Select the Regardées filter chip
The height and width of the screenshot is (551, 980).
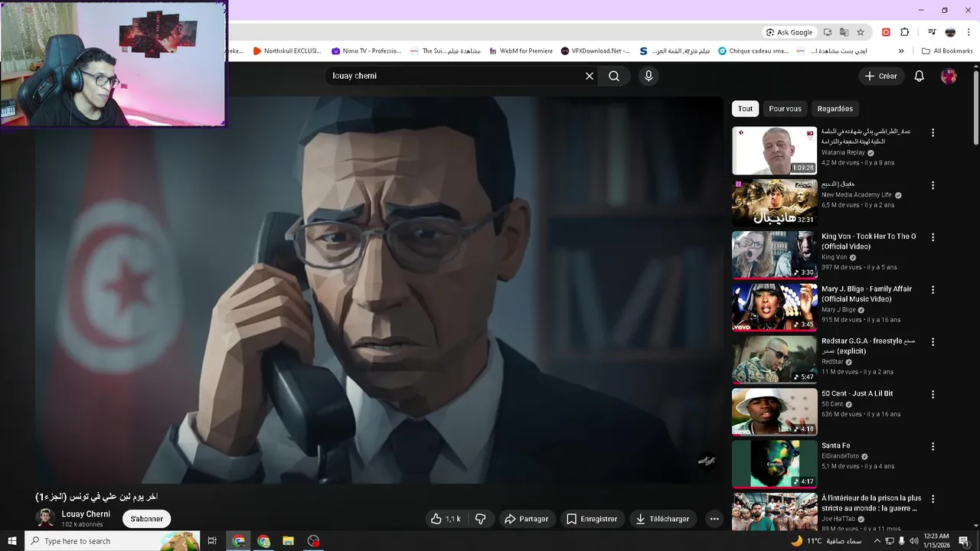[x=835, y=109]
